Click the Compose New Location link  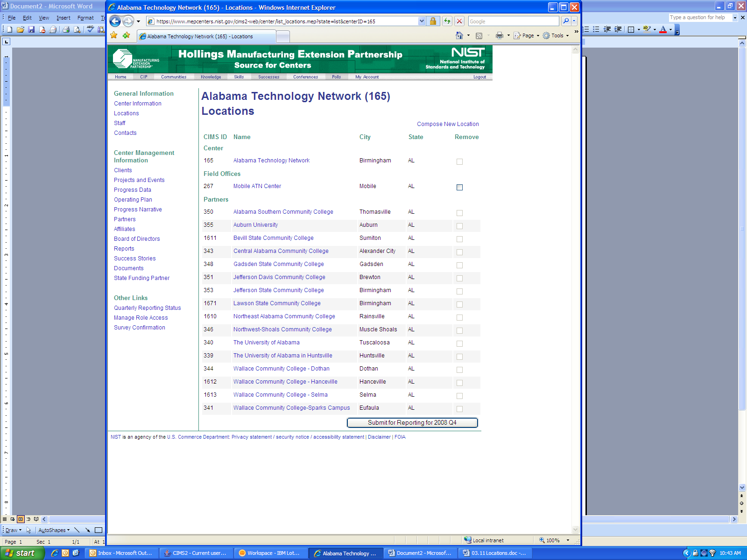(447, 124)
